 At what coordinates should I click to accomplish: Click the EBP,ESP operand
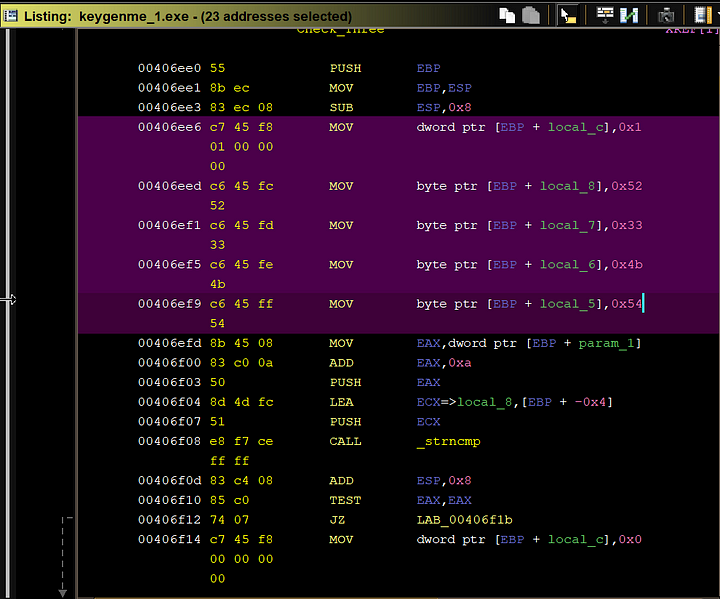[444, 88]
